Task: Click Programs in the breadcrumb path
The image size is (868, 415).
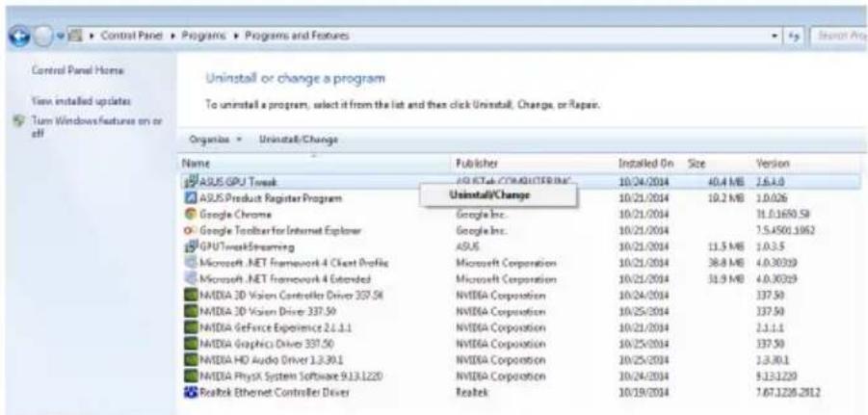Action: (x=205, y=36)
